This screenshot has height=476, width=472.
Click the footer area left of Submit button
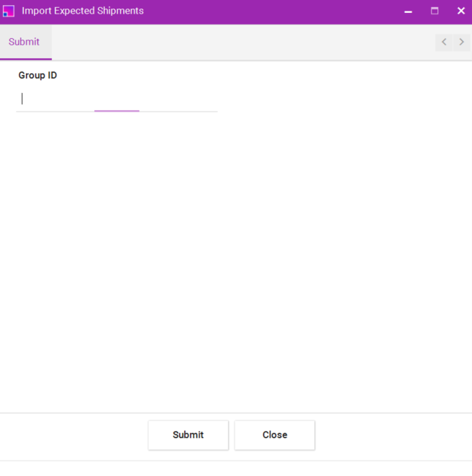72,435
